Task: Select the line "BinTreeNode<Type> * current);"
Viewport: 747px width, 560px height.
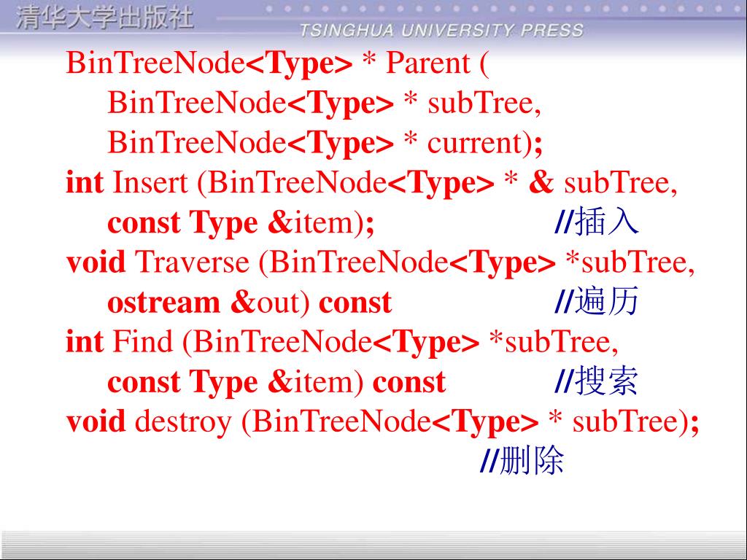Action: pos(325,144)
